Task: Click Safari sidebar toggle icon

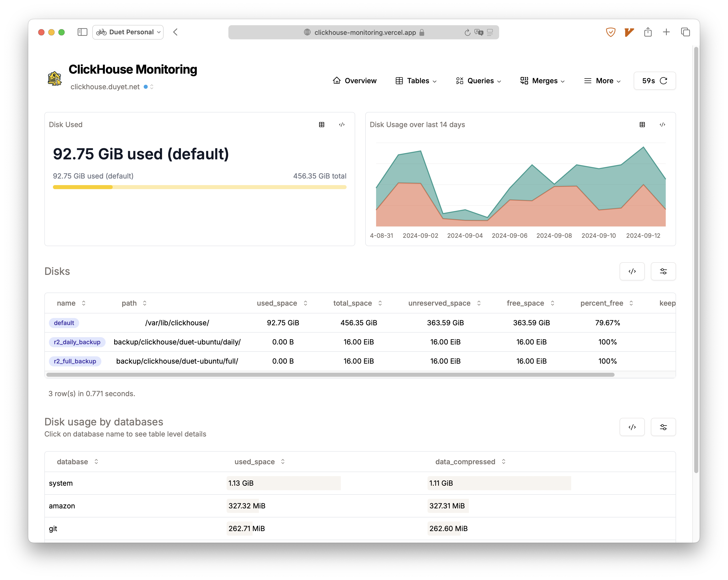Action: pos(82,32)
